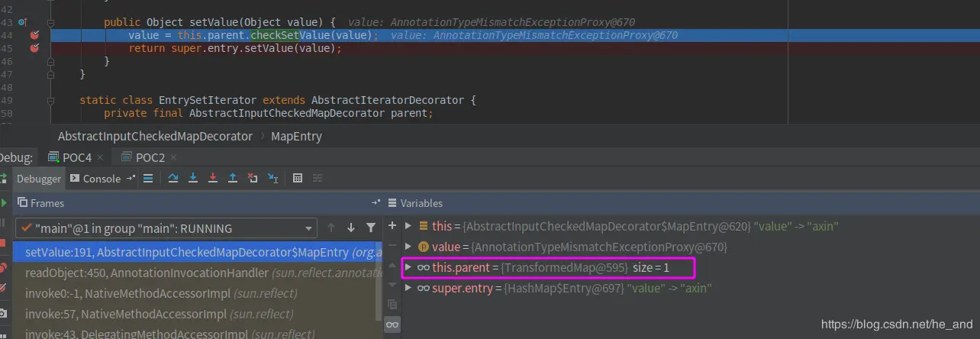Select next frame down arrow

pyautogui.click(x=351, y=228)
